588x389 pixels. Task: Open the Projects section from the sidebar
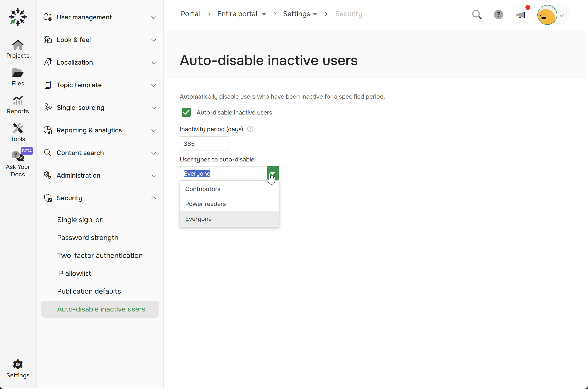pyautogui.click(x=18, y=49)
